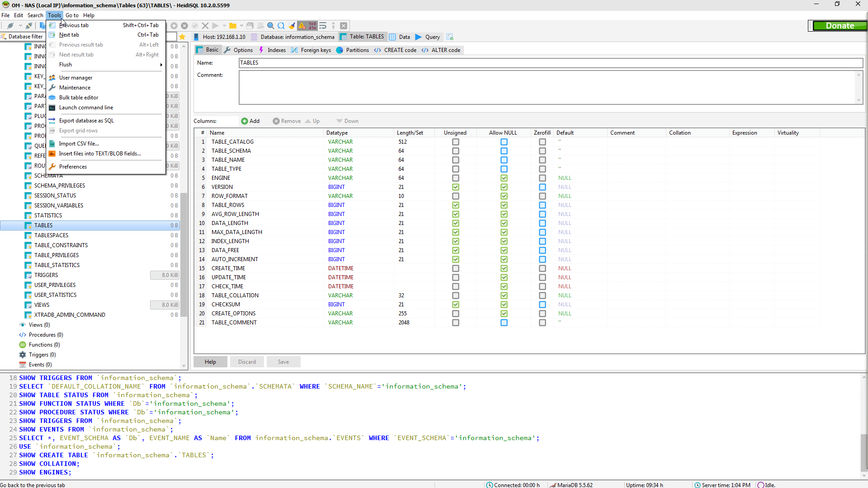This screenshot has width=868, height=488.
Task: Click the green Donate button
Action: (840, 26)
